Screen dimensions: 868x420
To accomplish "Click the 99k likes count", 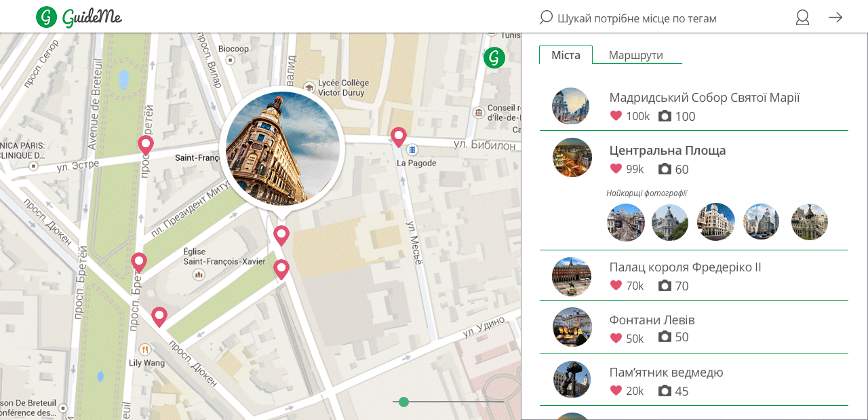I will pyautogui.click(x=635, y=169).
